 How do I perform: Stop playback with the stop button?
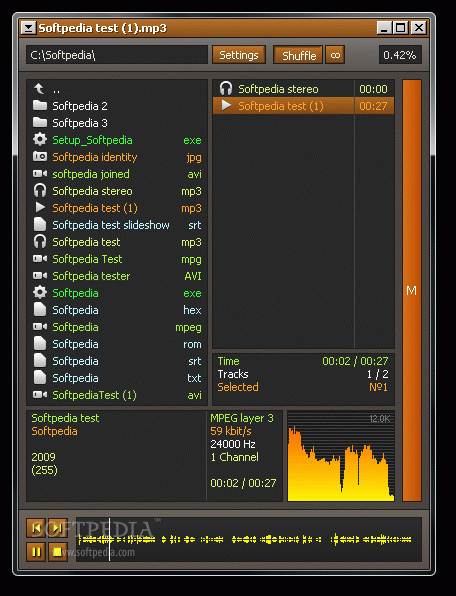click(x=57, y=552)
